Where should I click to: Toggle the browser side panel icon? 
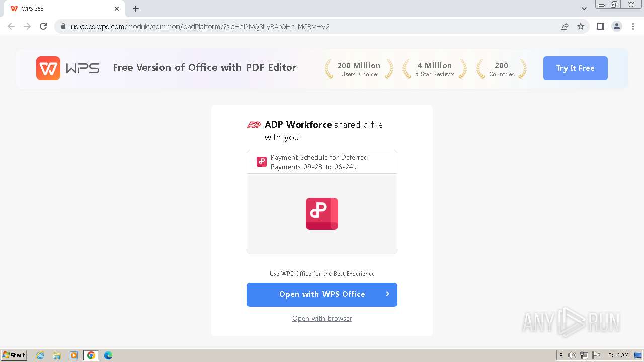600,26
